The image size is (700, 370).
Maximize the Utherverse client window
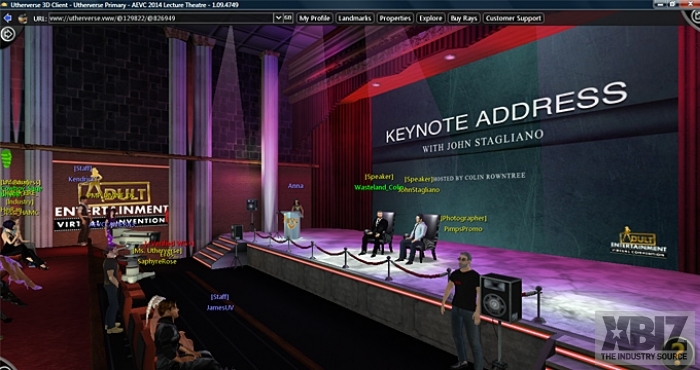672,4
